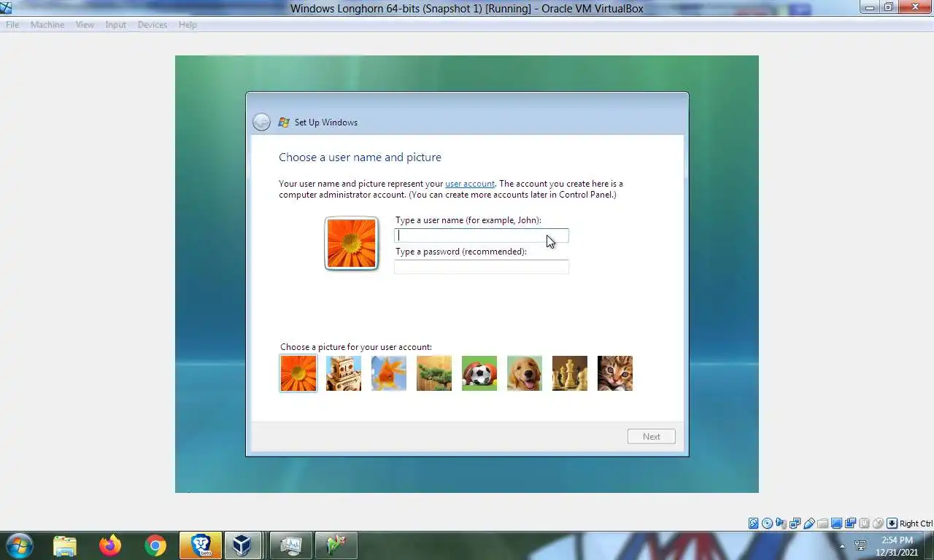Click the Set Up Windows flag icon
This screenshot has height=560, width=934.
(284, 122)
